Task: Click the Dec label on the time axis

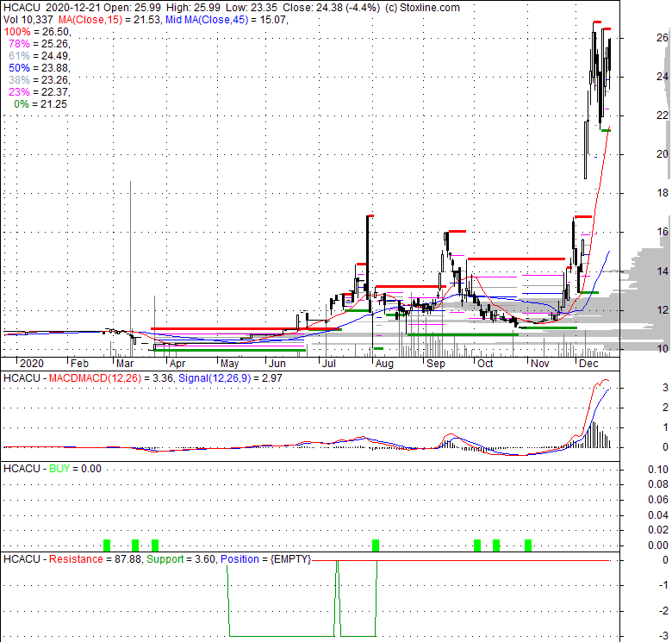Action: [588, 364]
